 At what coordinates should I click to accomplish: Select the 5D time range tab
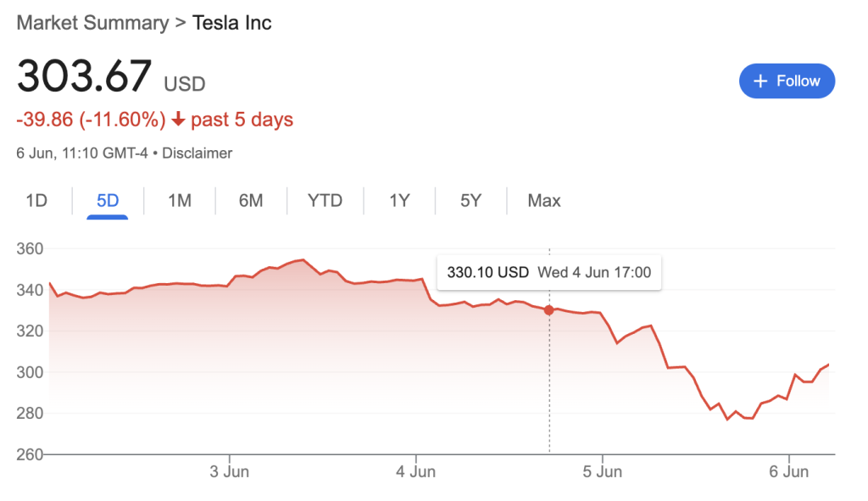click(x=108, y=200)
